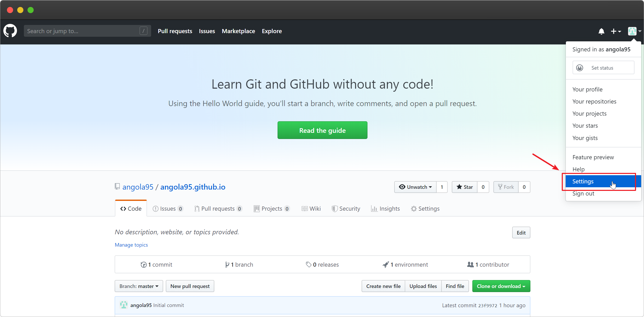View the 1 contributor list
This screenshot has height=317, width=644.
(x=488, y=265)
